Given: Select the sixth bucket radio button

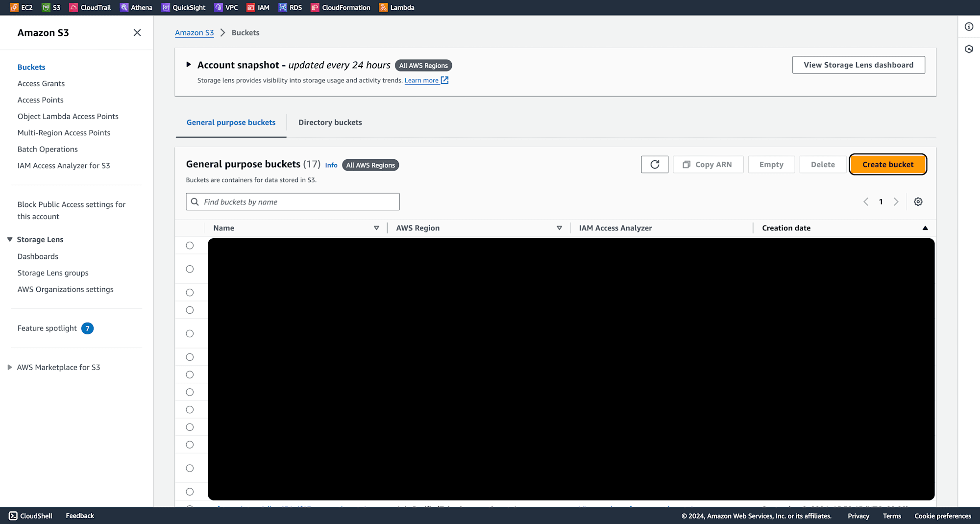Looking at the screenshot, I should click(190, 357).
